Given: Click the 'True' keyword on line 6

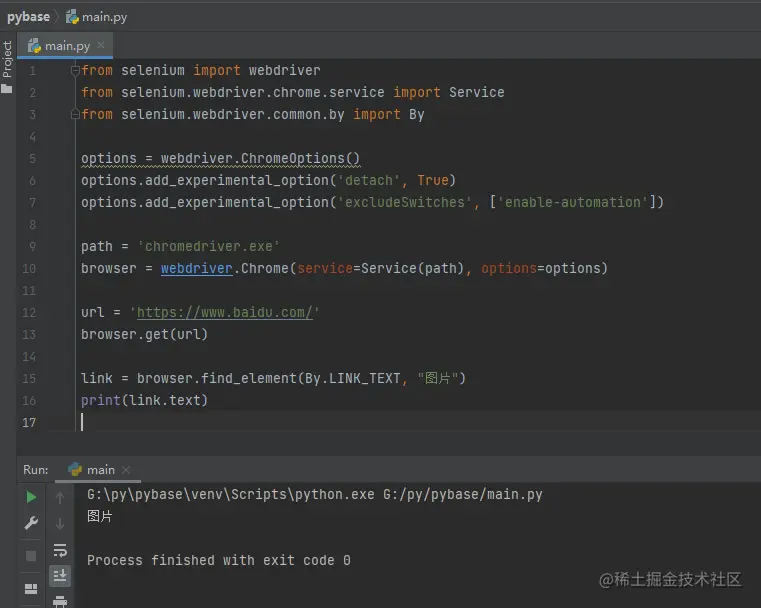Looking at the screenshot, I should 433,181.
